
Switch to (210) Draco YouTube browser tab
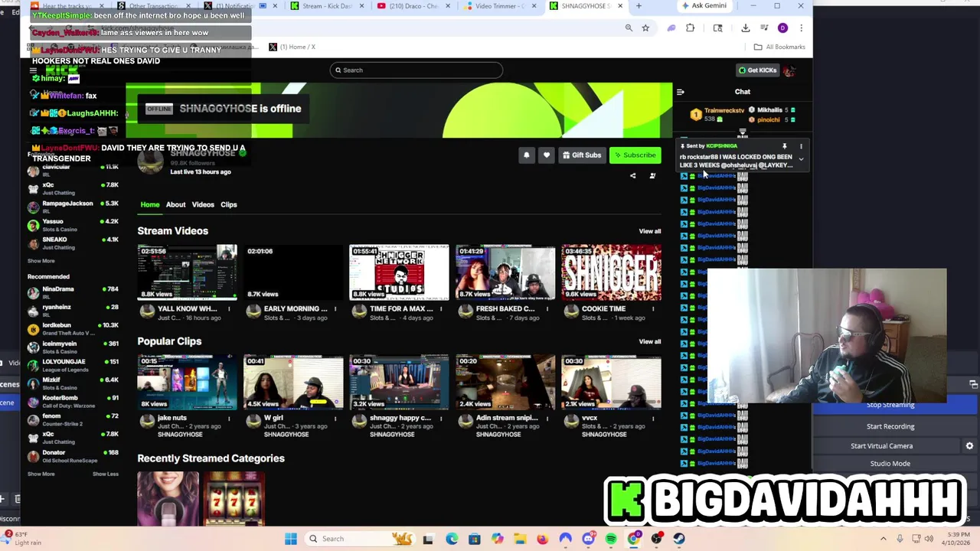[413, 6]
